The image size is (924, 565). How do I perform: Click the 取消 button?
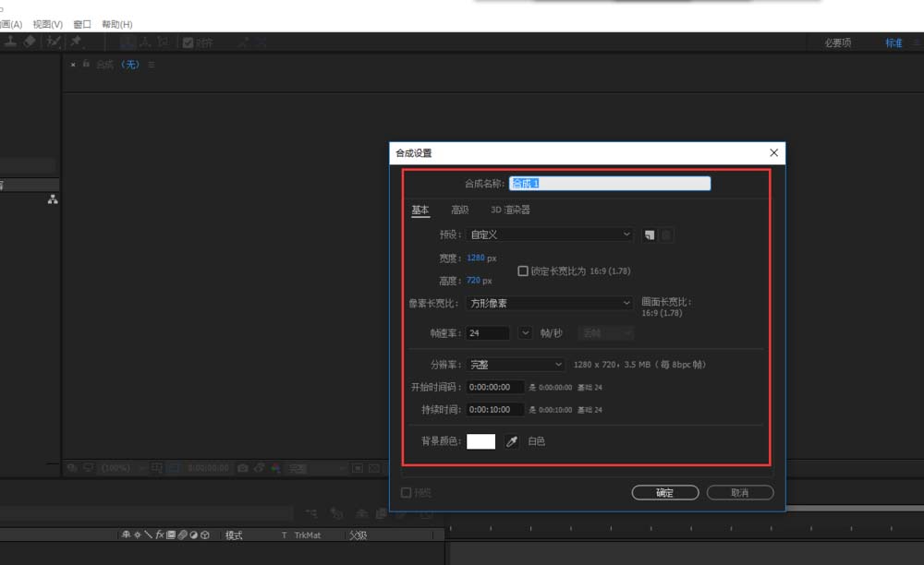[739, 493]
